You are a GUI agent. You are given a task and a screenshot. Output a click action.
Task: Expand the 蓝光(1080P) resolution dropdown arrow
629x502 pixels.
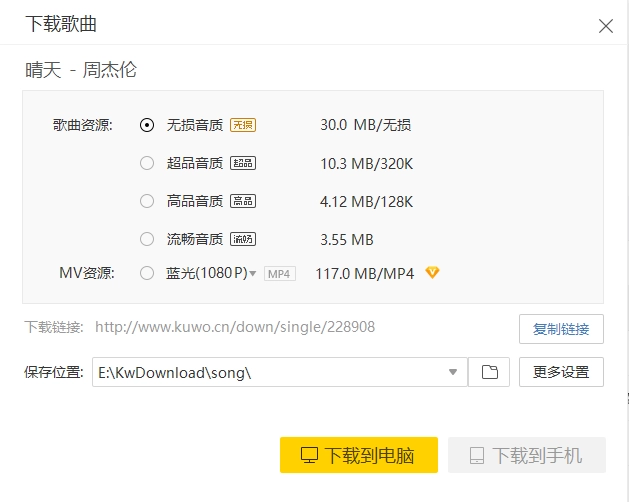point(253,274)
